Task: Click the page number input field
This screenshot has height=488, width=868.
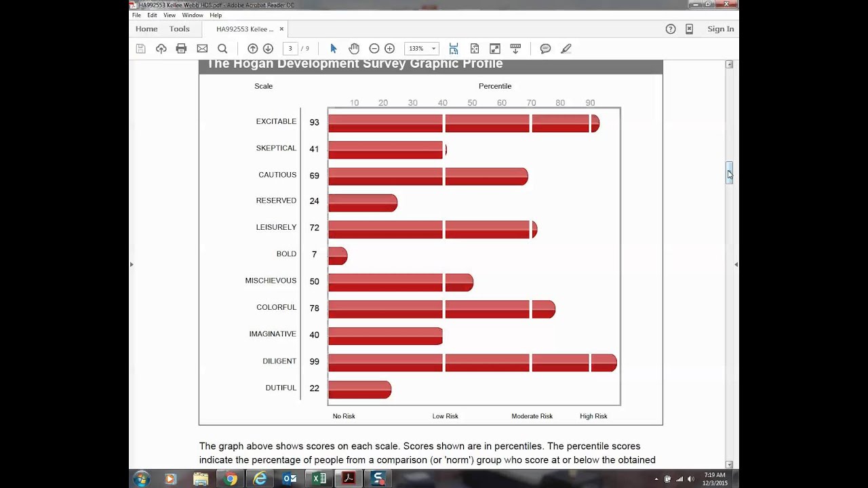Action: pyautogui.click(x=290, y=48)
